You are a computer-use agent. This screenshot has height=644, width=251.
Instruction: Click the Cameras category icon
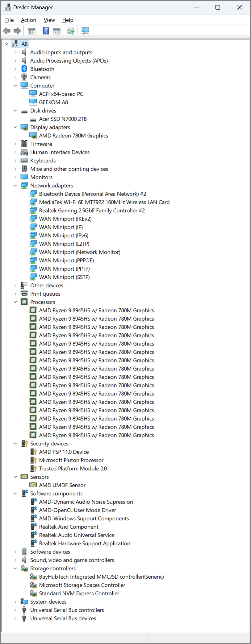24,77
